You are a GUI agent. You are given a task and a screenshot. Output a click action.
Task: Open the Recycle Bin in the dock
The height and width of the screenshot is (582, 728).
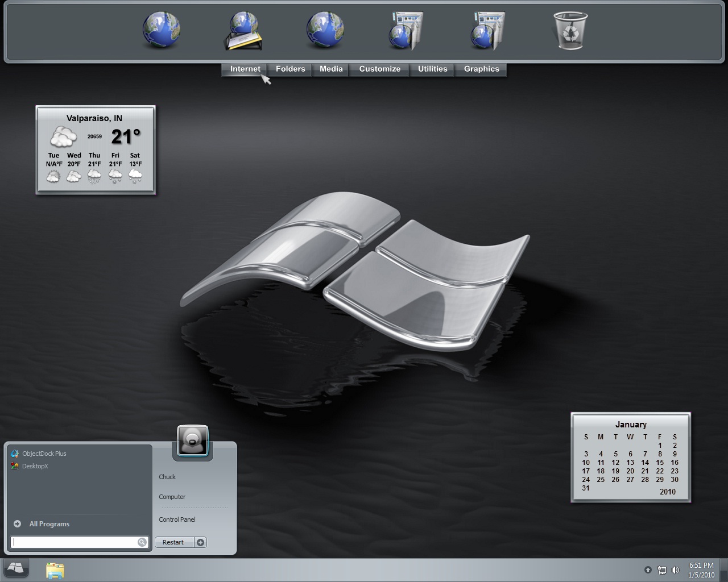click(x=570, y=31)
